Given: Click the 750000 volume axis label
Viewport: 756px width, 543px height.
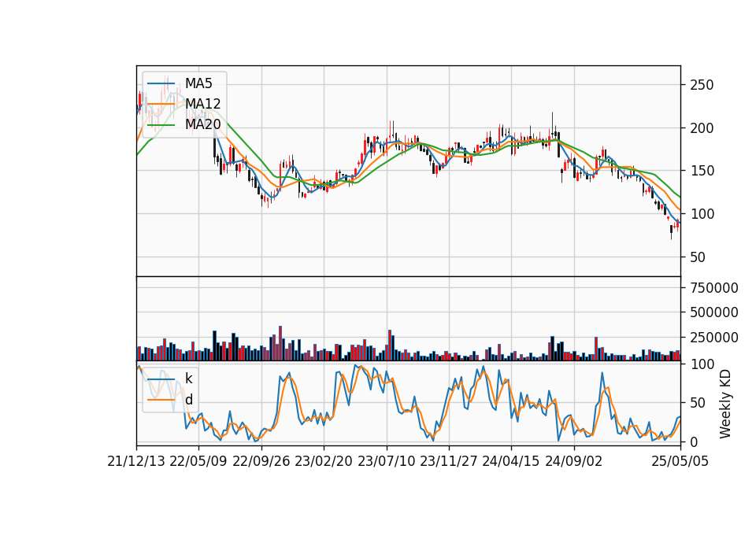Looking at the screenshot, I should pyautogui.click(x=714, y=288).
